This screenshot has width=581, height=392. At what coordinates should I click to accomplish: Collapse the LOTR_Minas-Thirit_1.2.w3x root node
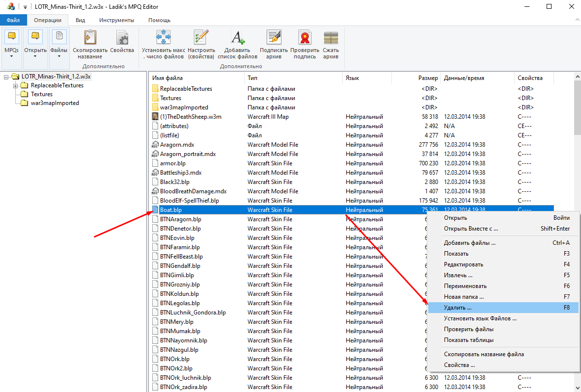pyautogui.click(x=6, y=77)
